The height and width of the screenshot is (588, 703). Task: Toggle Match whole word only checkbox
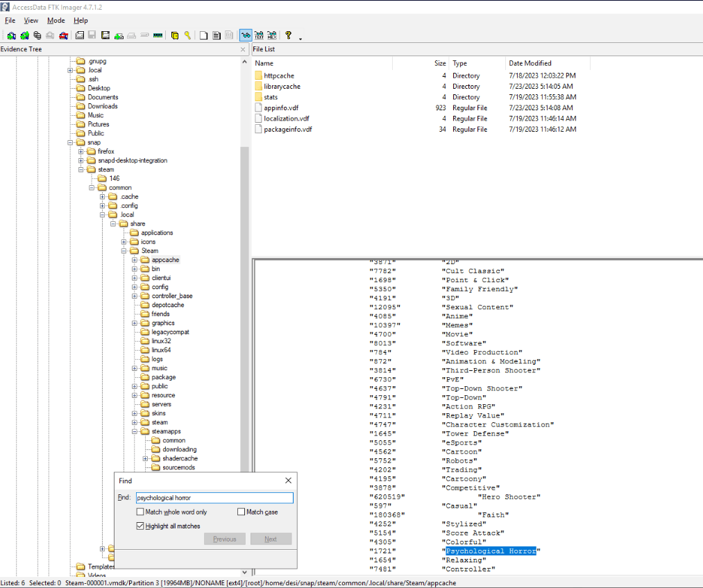pos(140,512)
